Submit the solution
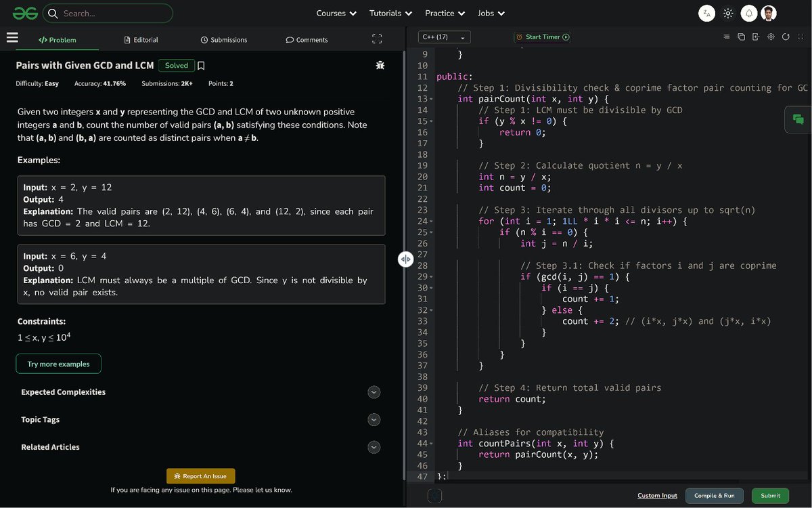 pyautogui.click(x=770, y=496)
